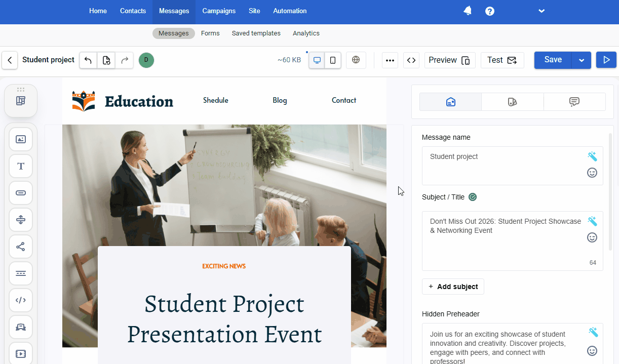Select the Saved templates sub-tab
This screenshot has height=364, width=619.
[x=256, y=33]
